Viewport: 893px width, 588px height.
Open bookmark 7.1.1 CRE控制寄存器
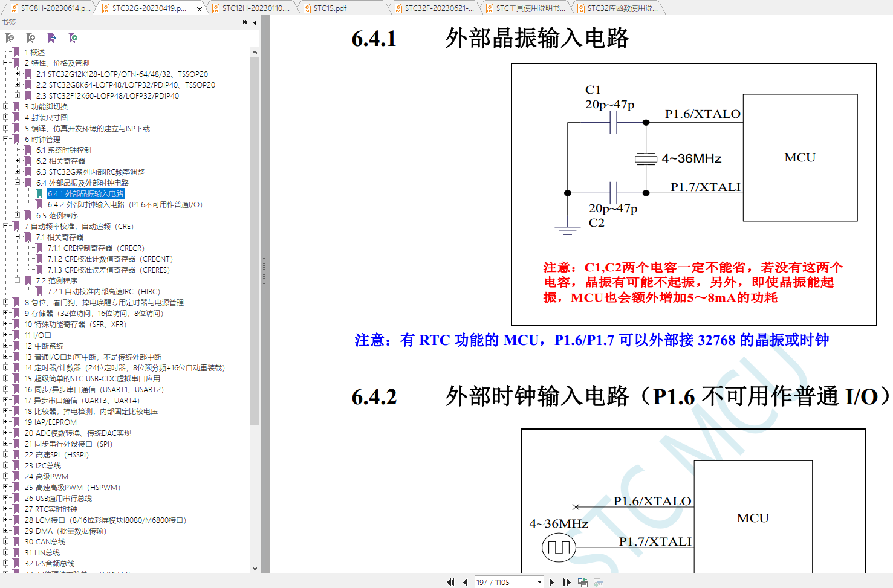coord(96,248)
